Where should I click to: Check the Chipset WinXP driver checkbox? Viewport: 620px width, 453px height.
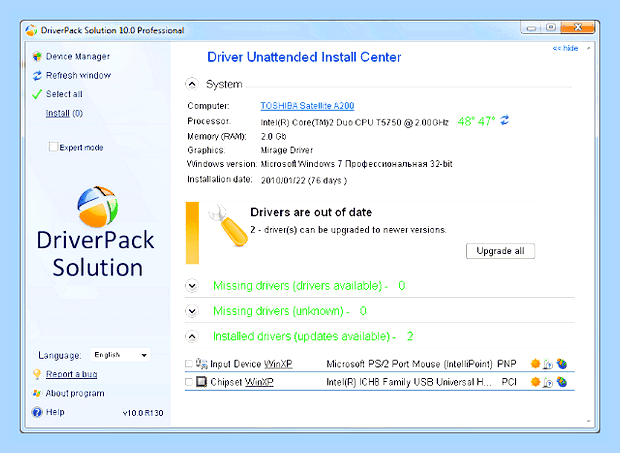tap(189, 382)
